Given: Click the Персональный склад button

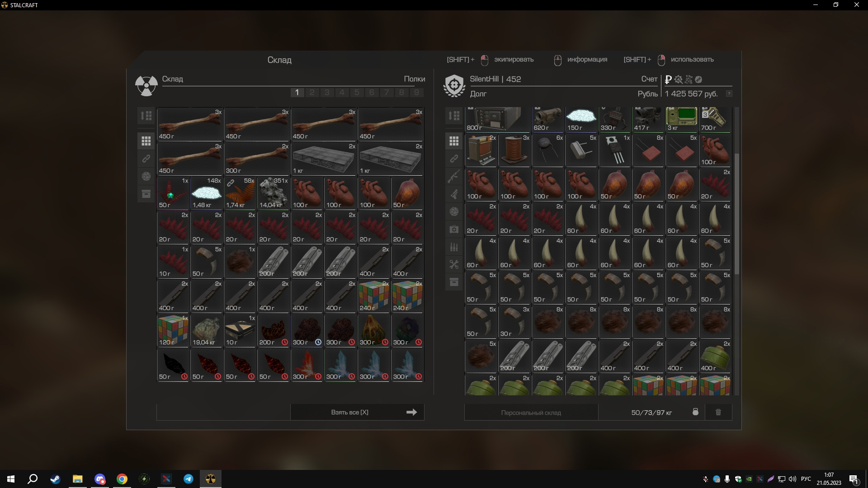Looking at the screenshot, I should click(x=531, y=413).
